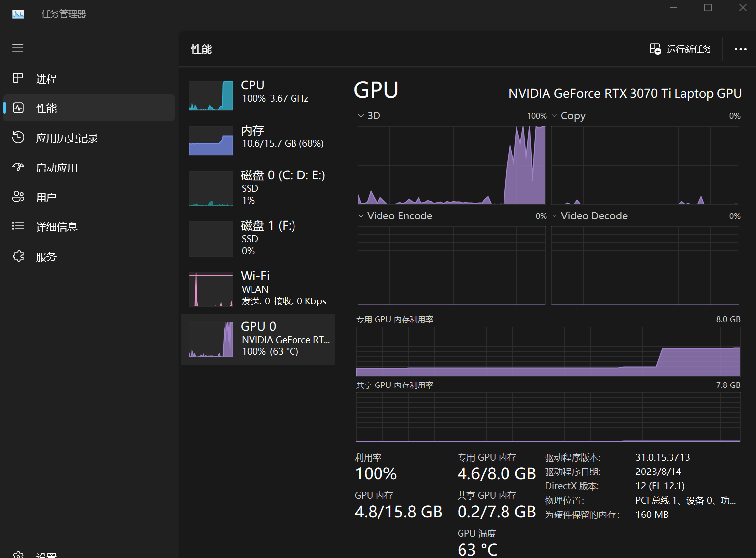
Task: Select 磁盘 0 (C: D: E:) disk
Action: point(257,188)
